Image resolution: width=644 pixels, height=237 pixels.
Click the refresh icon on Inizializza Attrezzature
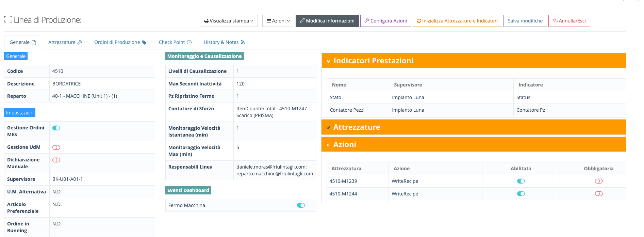coord(419,21)
